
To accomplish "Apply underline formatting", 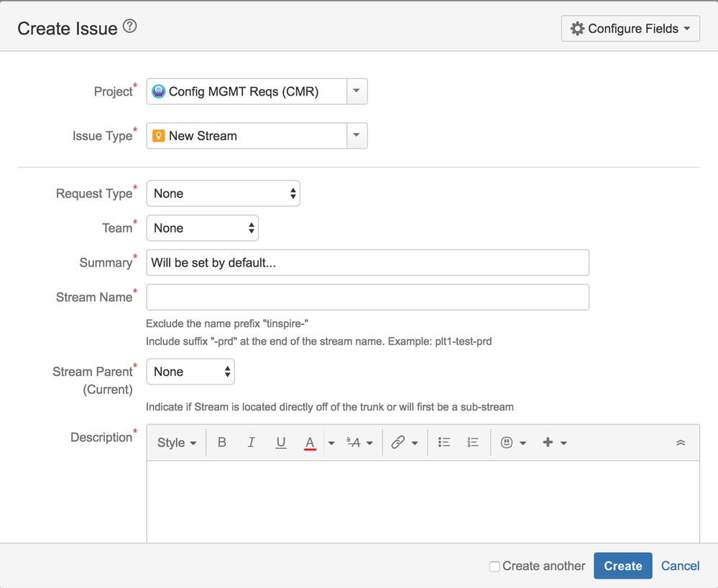I will [x=281, y=443].
